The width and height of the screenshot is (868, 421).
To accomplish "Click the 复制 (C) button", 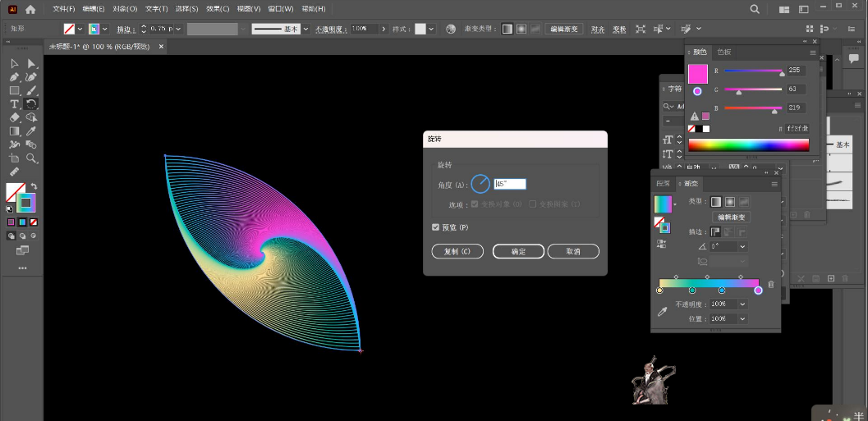I will point(457,252).
